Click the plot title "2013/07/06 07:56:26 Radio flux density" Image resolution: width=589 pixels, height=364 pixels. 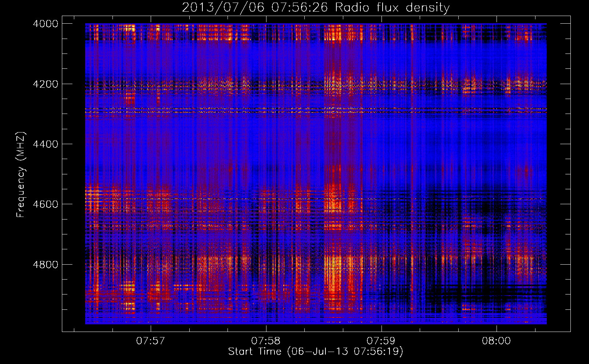click(316, 7)
